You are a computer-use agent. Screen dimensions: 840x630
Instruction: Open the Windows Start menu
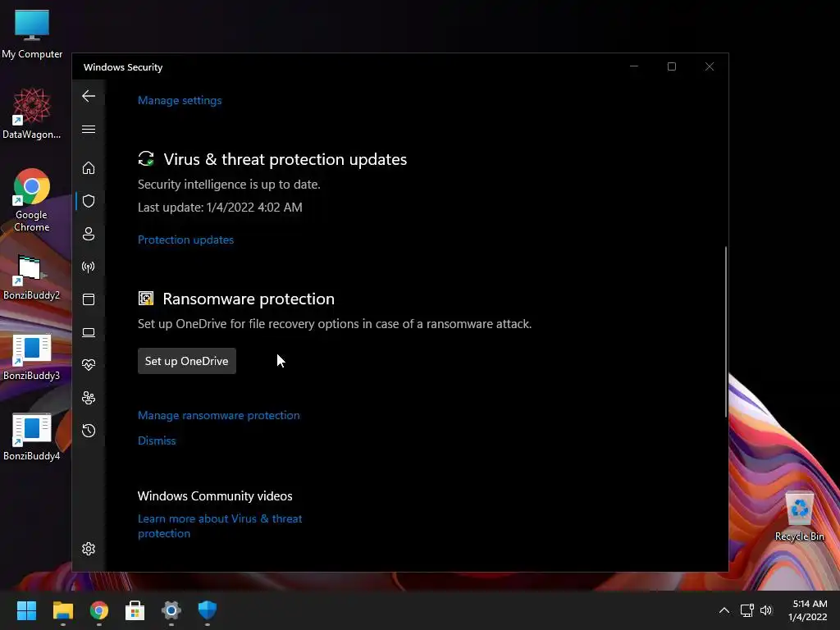(x=26, y=610)
